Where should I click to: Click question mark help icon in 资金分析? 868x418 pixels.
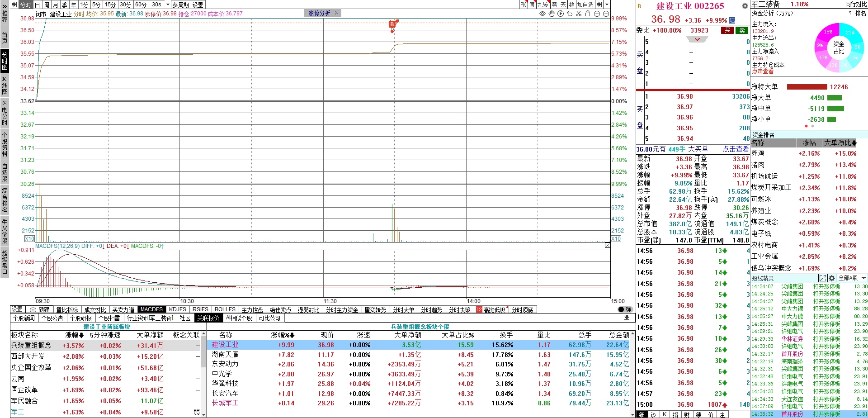850,13
